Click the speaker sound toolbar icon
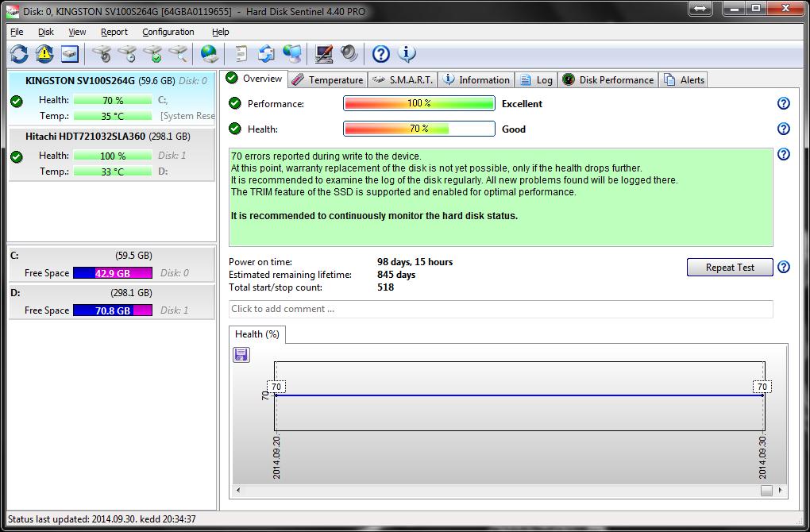The width and height of the screenshot is (810, 532). [x=349, y=54]
